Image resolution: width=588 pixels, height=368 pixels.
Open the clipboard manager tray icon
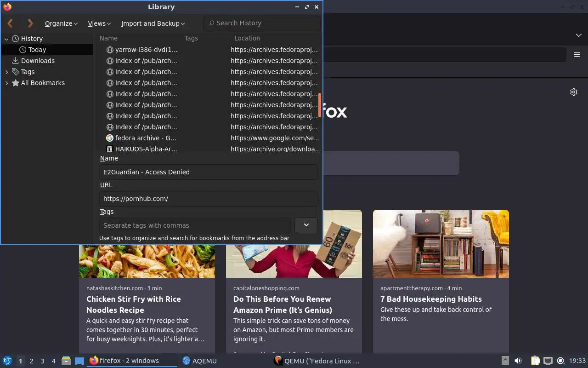535,361
